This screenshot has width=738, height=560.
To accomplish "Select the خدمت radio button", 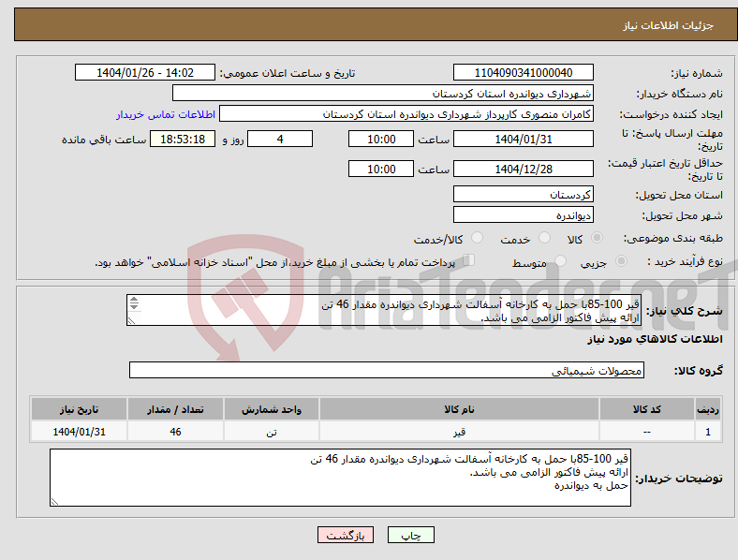I will [544, 238].
